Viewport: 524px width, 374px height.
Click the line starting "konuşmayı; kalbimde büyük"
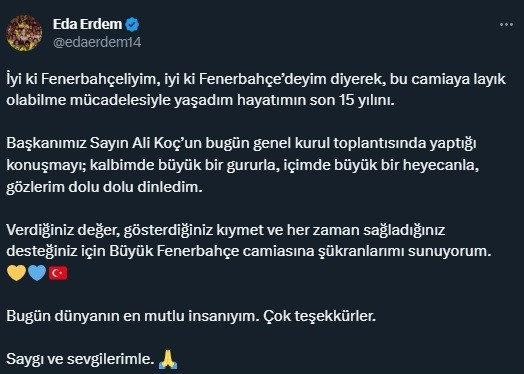coord(243,165)
